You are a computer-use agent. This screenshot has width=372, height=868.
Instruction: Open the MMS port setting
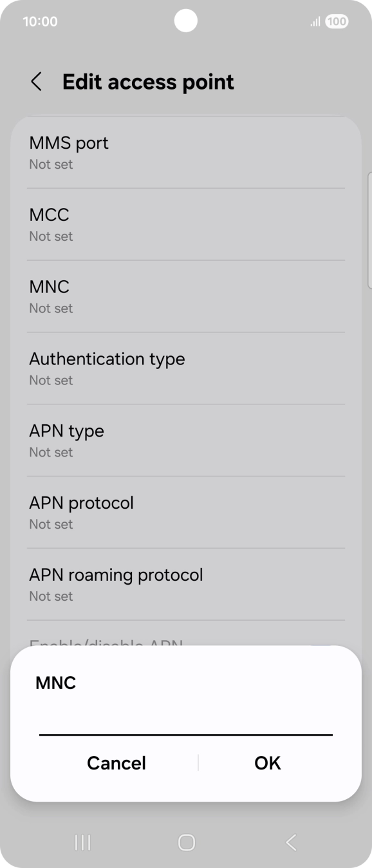(x=186, y=153)
